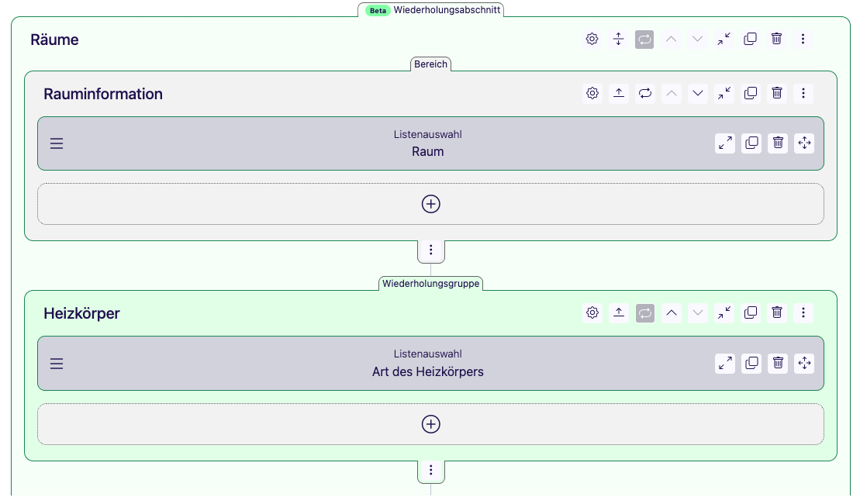860x504 pixels.
Task: Click hamburger handle on Art des Heizkörpers
Action: [x=57, y=364]
